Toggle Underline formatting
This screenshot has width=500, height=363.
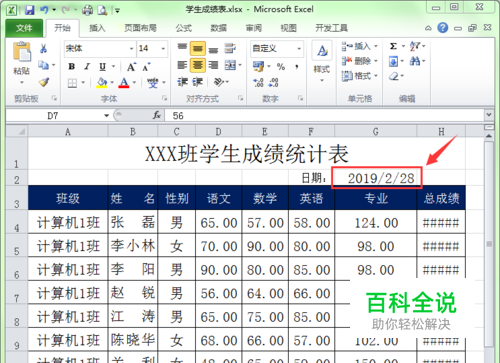pos(102,67)
